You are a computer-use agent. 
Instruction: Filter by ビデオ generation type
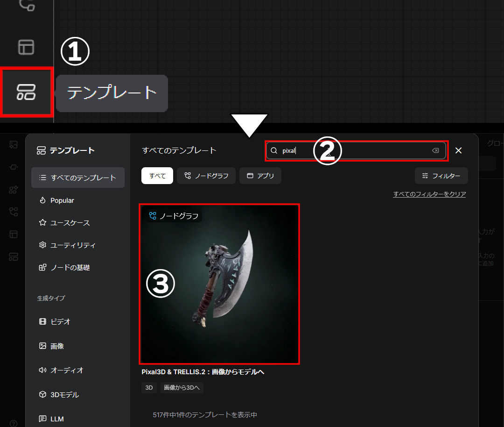point(78,321)
